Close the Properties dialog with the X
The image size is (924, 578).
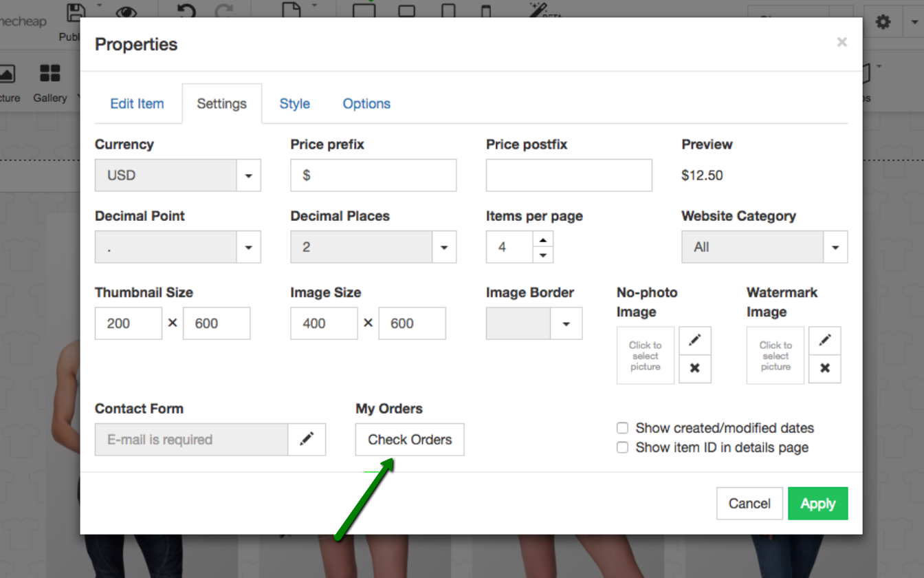(841, 42)
